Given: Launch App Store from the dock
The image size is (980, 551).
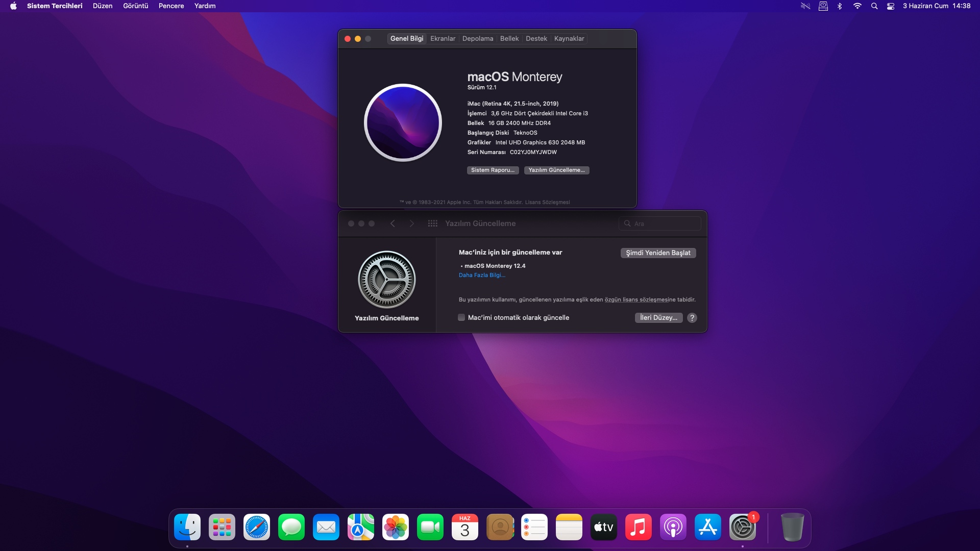Looking at the screenshot, I should coord(707,527).
